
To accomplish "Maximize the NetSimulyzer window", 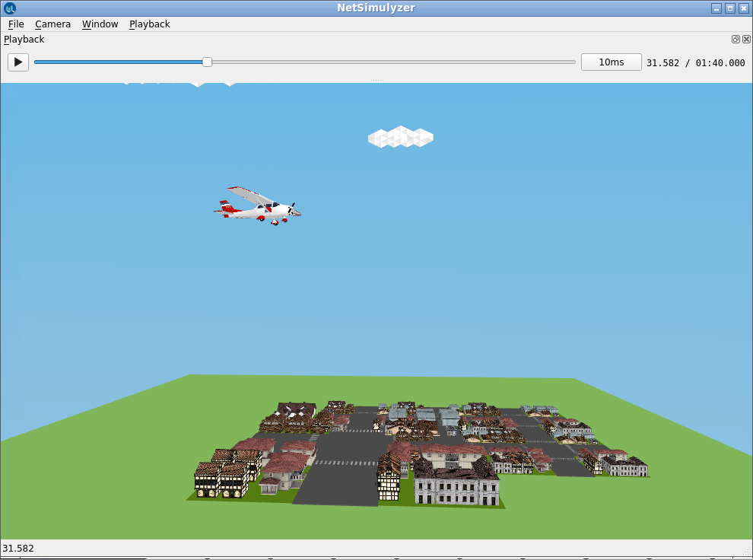I will pos(730,8).
